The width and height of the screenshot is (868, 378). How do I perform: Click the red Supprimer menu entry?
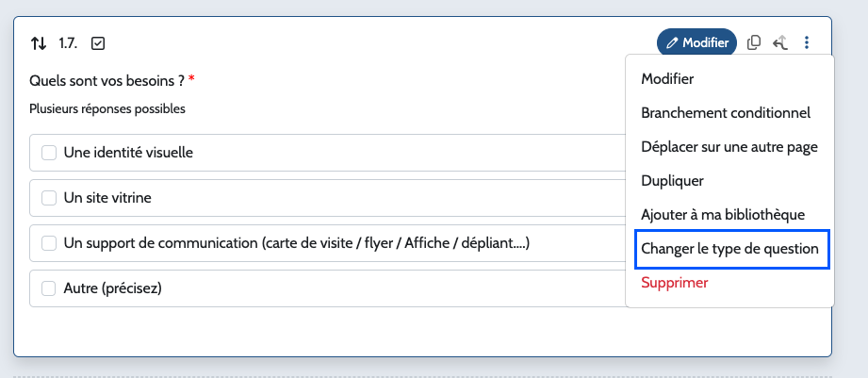tap(674, 282)
